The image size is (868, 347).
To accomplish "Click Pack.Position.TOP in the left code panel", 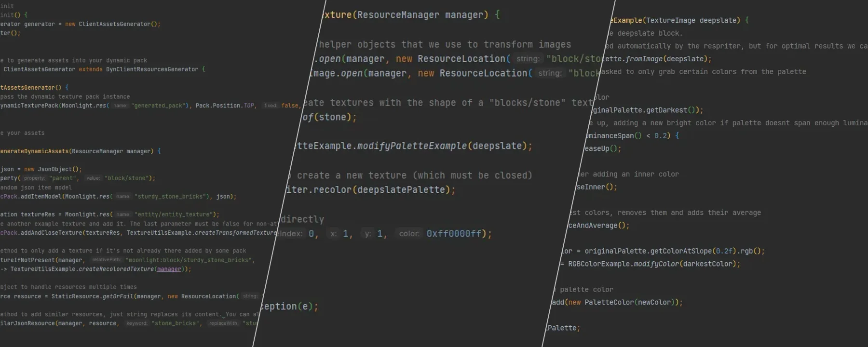I will coord(225,106).
